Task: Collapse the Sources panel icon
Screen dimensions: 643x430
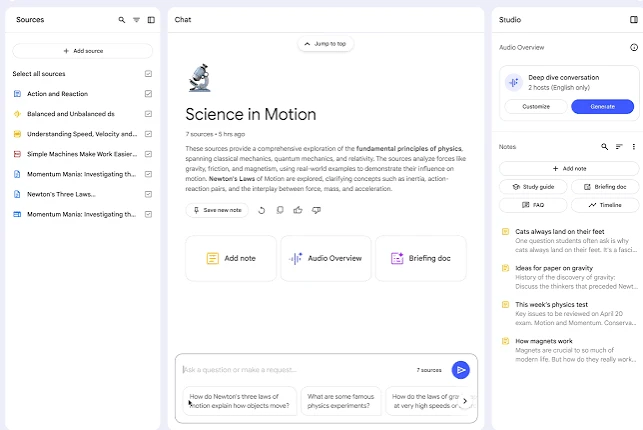Action: click(151, 20)
